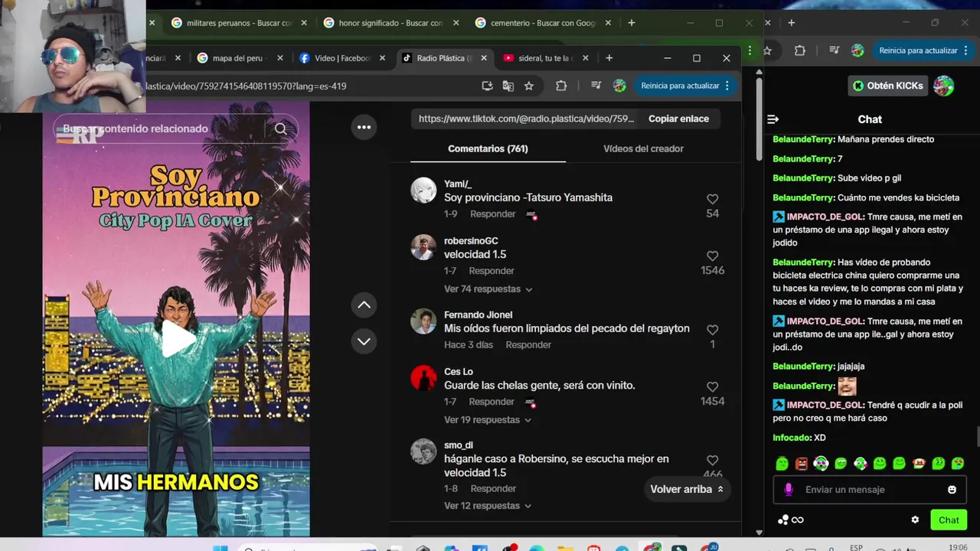This screenshot has height=551, width=980.
Task: Open extensions puzzle icon in Kick window
Action: 800,51
